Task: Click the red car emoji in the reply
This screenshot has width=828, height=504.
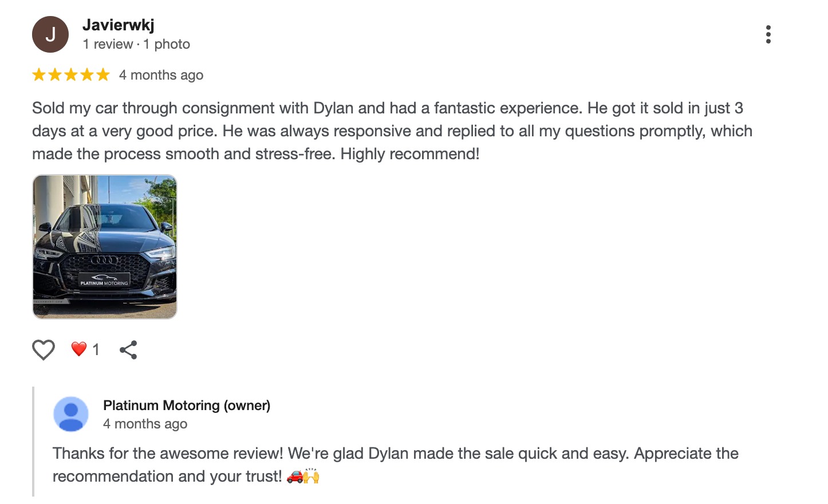Action: click(294, 476)
